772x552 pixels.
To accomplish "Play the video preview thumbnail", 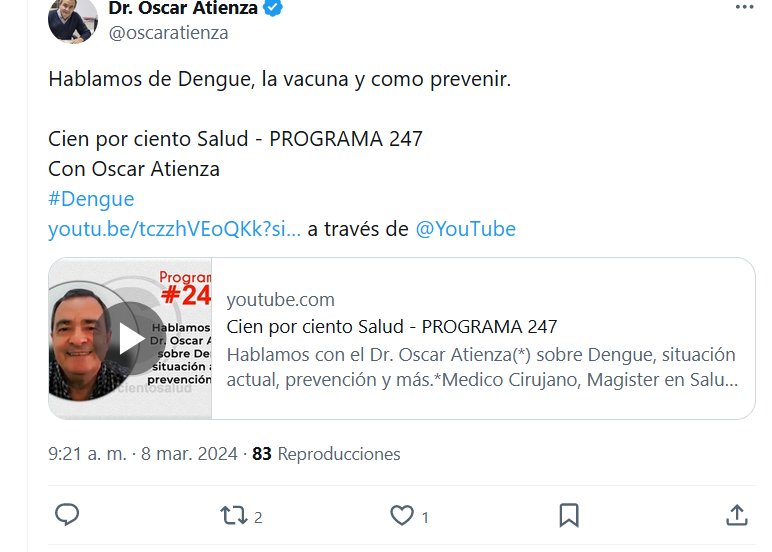I will [x=130, y=338].
